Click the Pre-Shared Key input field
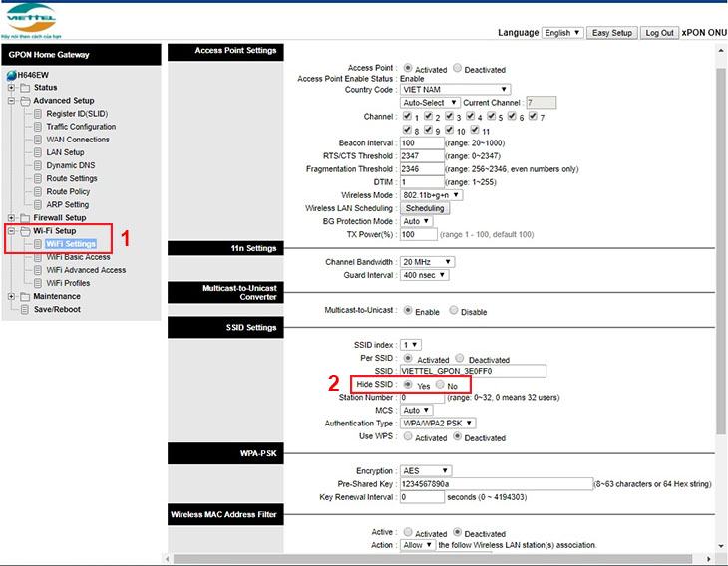 pyautogui.click(x=497, y=484)
